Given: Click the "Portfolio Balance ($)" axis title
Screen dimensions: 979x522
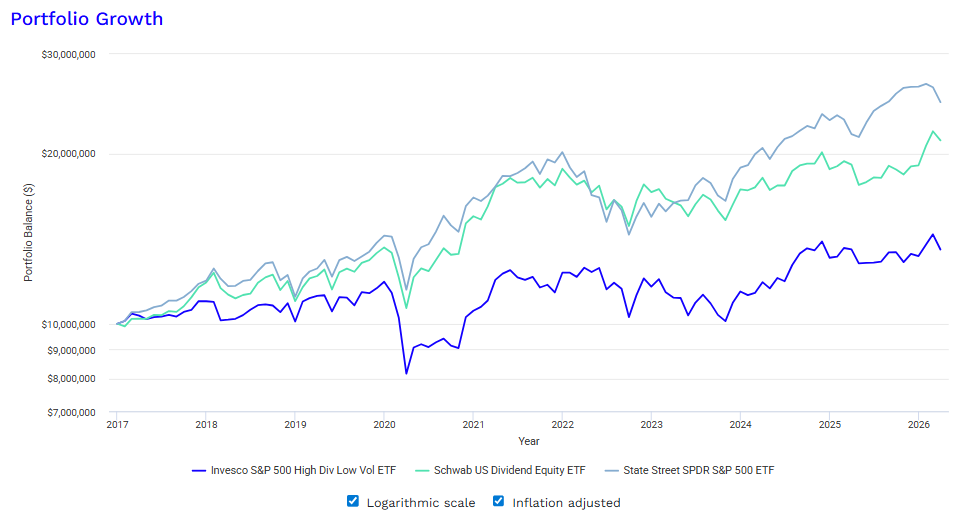Looking at the screenshot, I should (30, 231).
